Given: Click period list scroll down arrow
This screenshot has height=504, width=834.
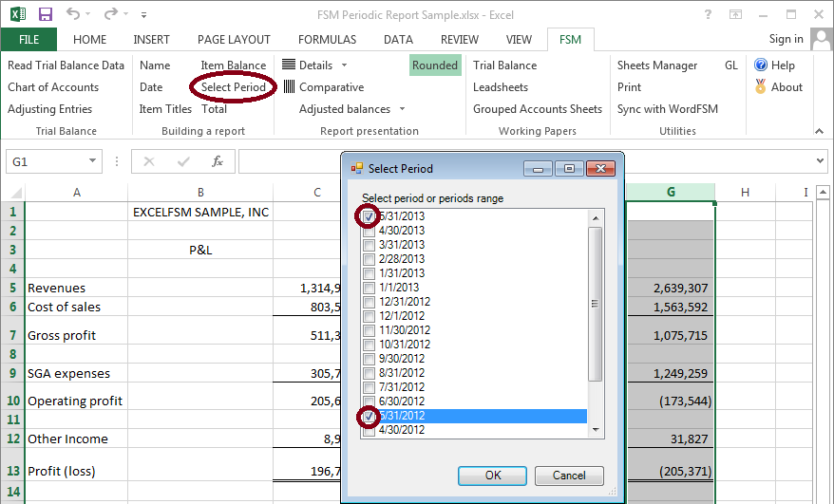Looking at the screenshot, I should (596, 430).
